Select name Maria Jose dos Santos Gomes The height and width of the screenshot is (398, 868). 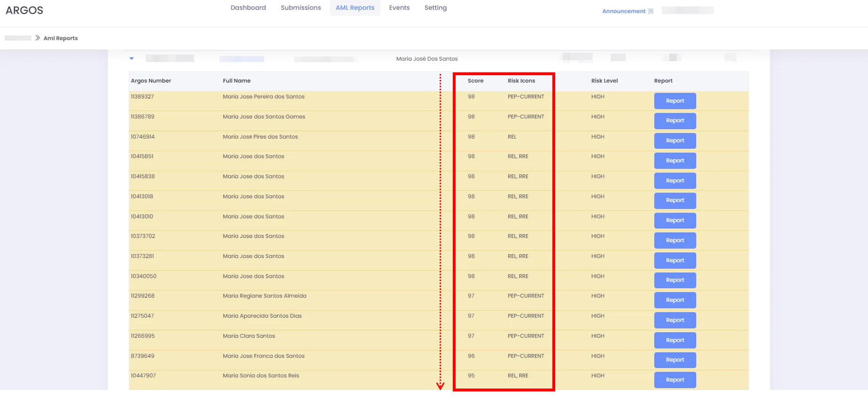[x=264, y=117]
